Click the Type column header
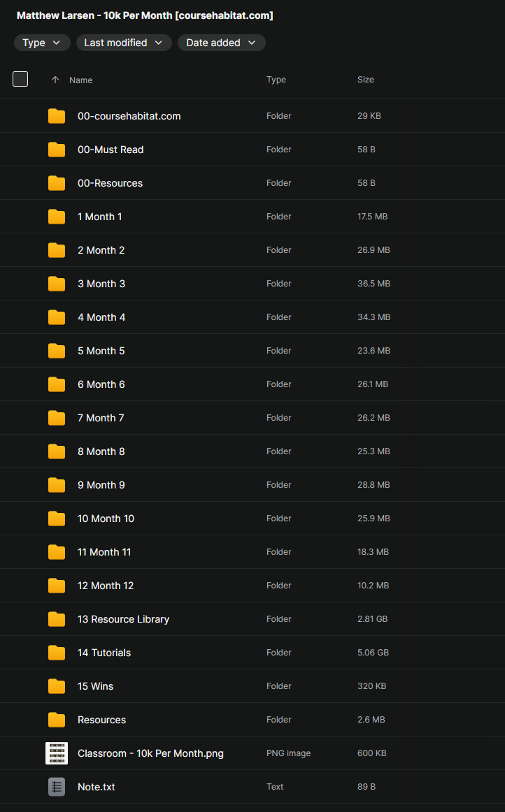Image resolution: width=505 pixels, height=812 pixels. pyautogui.click(x=276, y=80)
